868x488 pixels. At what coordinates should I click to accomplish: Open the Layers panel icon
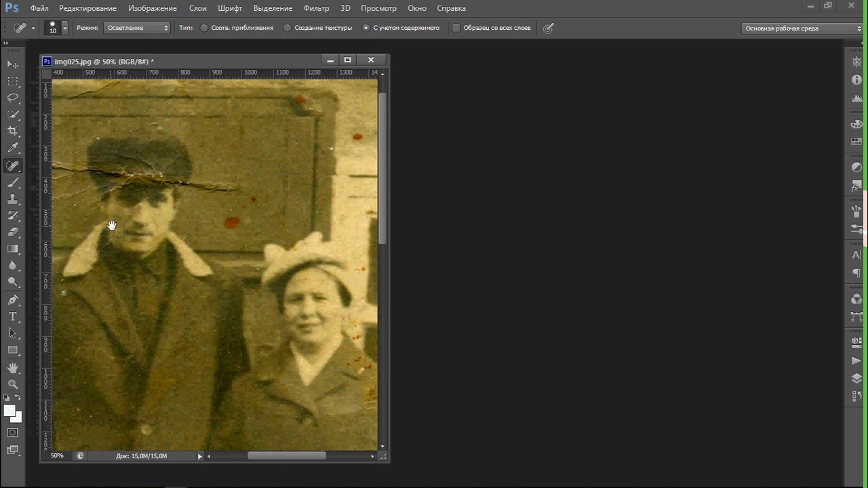coord(856,379)
